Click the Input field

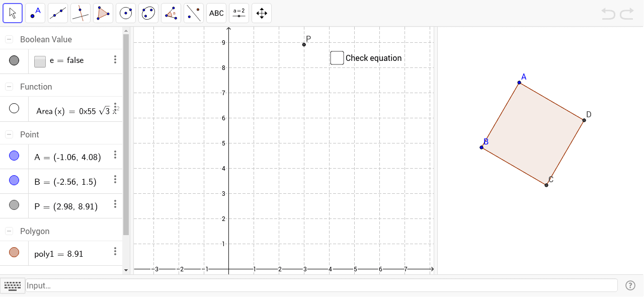(321, 285)
